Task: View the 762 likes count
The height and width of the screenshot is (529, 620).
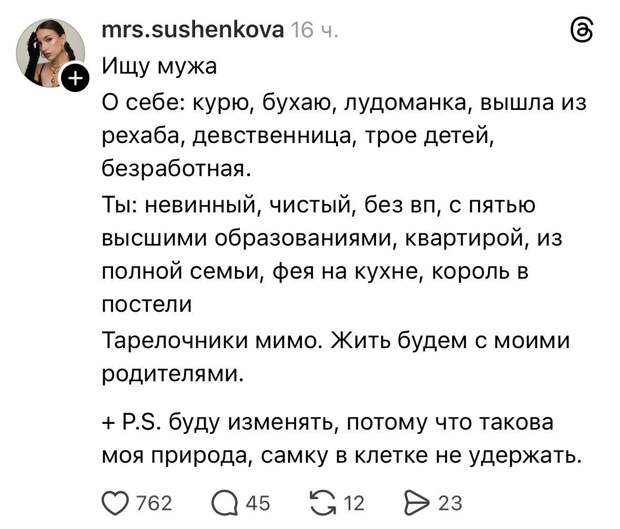Action: (x=154, y=502)
